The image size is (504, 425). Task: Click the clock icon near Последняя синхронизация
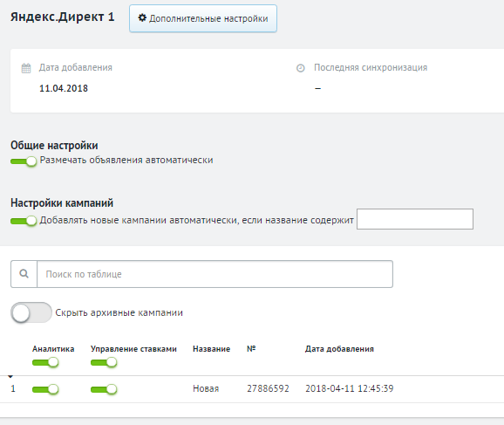coord(301,68)
